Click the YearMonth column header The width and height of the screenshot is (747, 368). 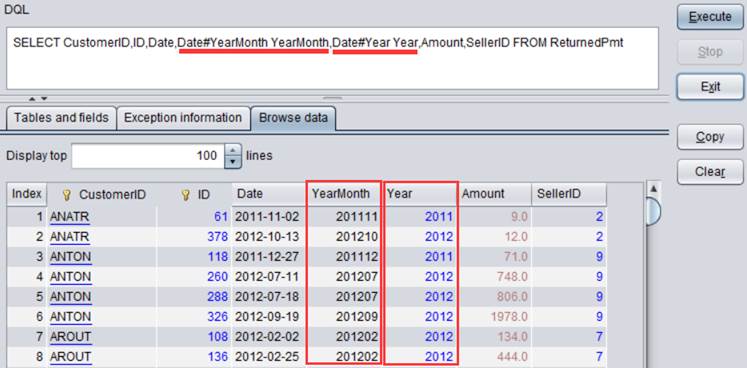click(343, 194)
